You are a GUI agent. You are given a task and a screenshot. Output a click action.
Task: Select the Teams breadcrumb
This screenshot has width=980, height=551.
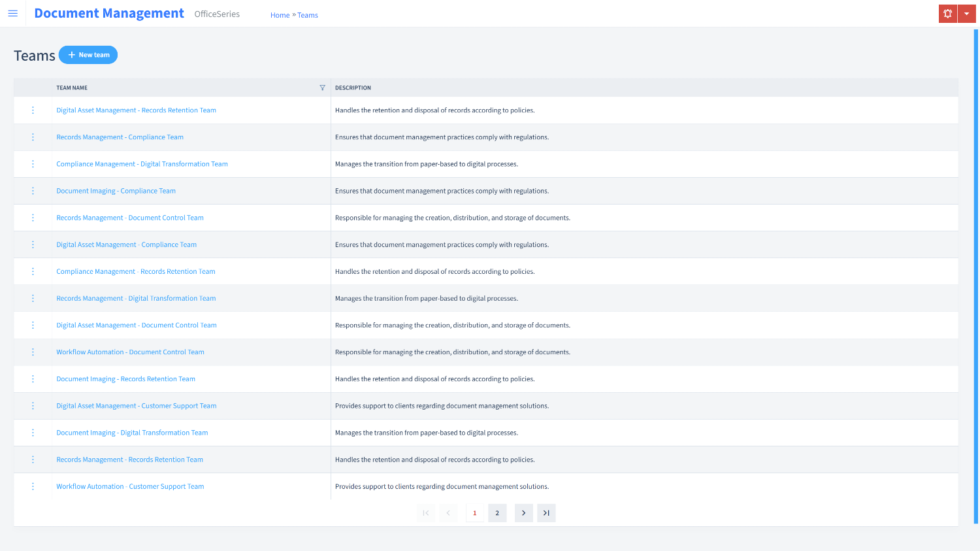[x=307, y=14]
